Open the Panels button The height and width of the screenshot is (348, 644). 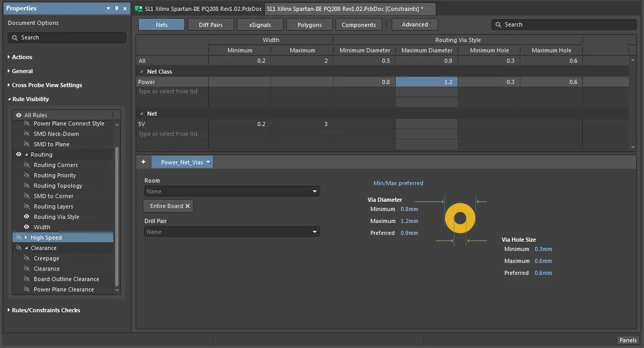click(628, 340)
